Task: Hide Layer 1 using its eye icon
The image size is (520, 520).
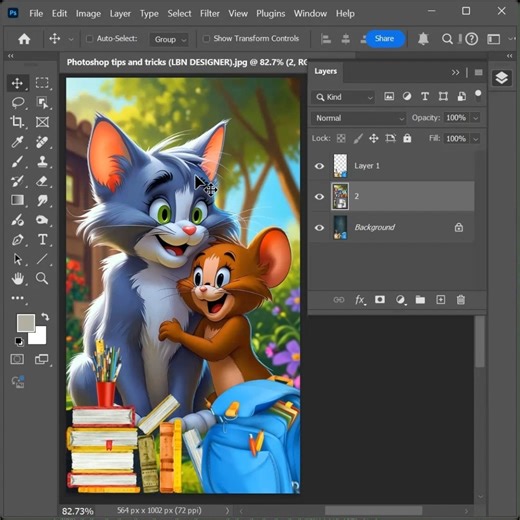Action: pos(319,166)
